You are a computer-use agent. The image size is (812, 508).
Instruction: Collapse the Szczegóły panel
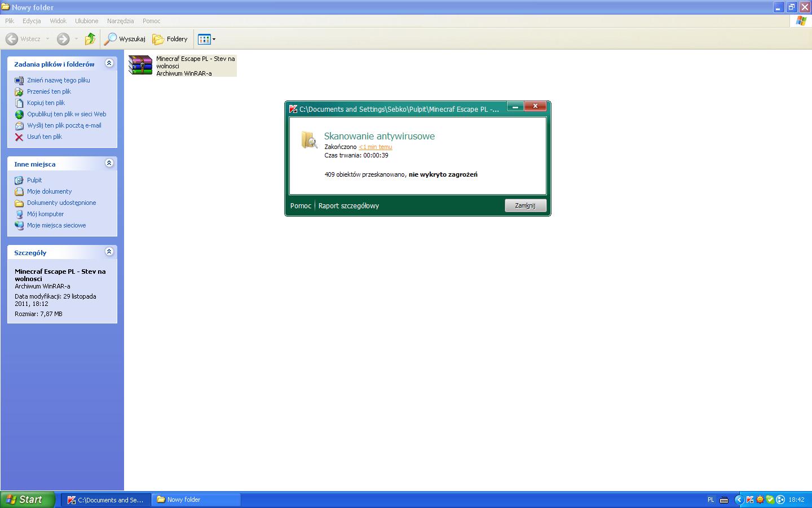(109, 252)
